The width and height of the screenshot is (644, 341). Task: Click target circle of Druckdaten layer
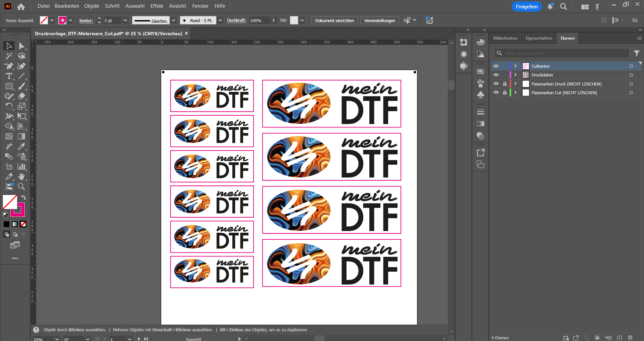coord(631,75)
